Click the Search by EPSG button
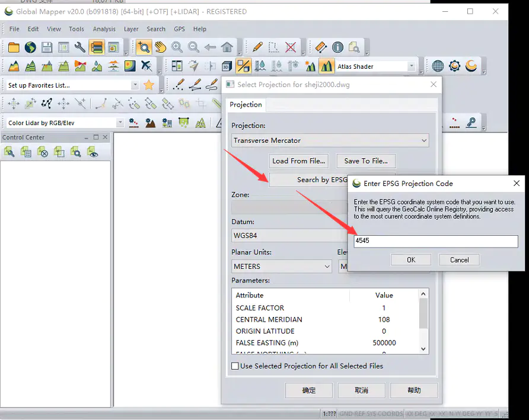The image size is (529, 420). (308, 180)
